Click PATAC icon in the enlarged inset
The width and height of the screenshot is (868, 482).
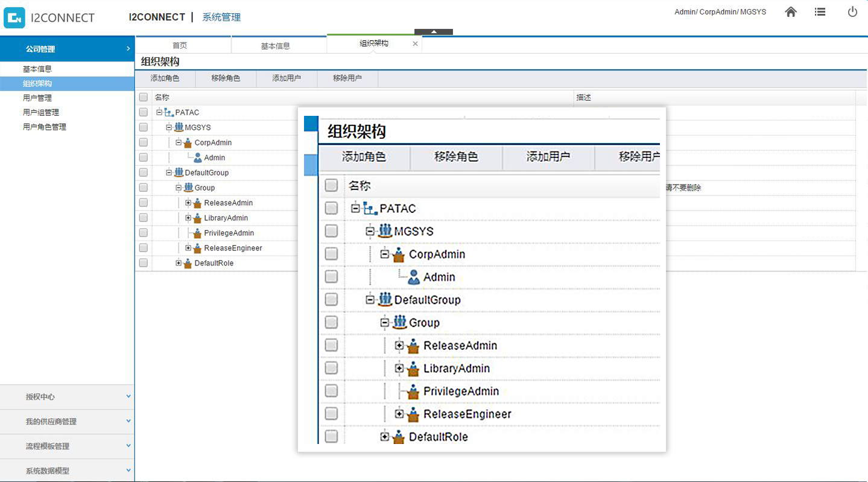tap(370, 209)
